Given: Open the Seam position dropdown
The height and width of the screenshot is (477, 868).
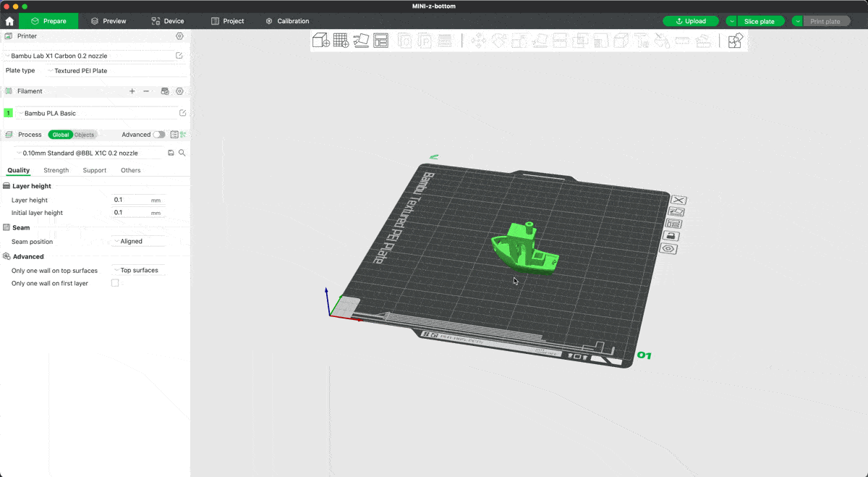Looking at the screenshot, I should [x=139, y=241].
